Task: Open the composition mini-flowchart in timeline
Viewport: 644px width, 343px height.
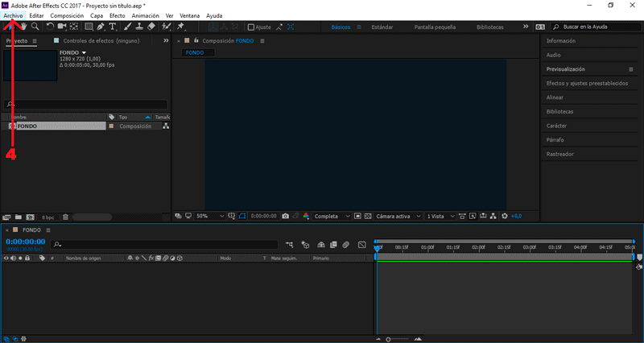Action: pos(290,245)
